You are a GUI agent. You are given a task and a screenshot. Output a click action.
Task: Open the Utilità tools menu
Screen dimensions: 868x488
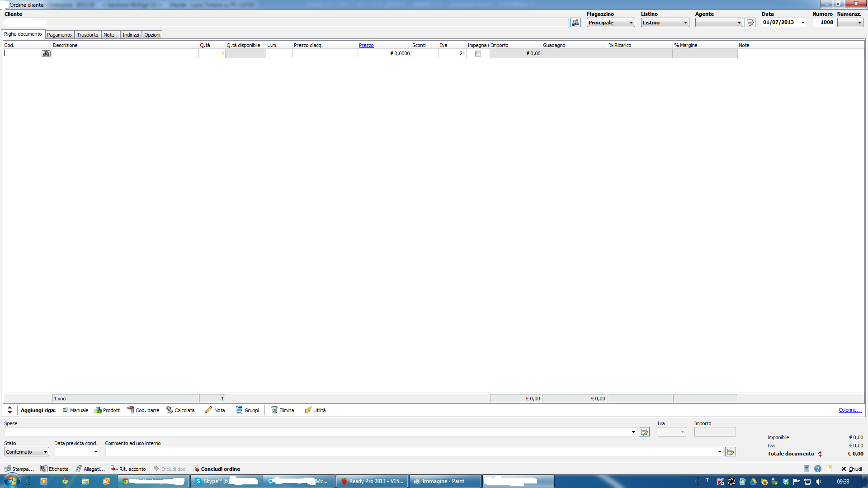[x=315, y=410]
